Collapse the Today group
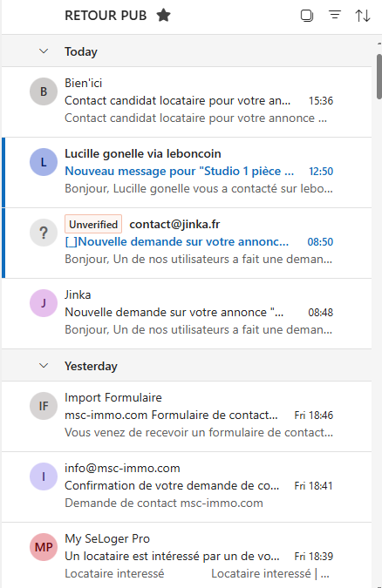The image size is (382, 588). (44, 51)
